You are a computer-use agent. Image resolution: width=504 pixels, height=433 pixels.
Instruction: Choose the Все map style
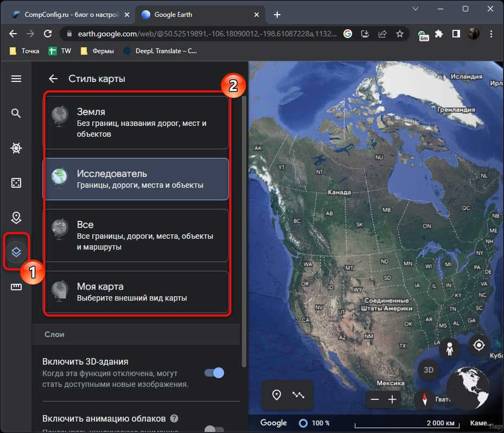[x=136, y=235]
